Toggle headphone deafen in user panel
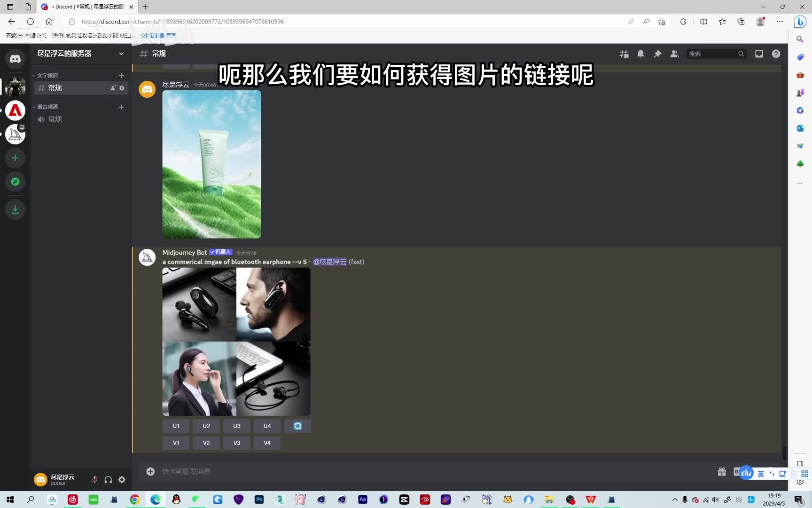This screenshot has height=508, width=812. 108,480
